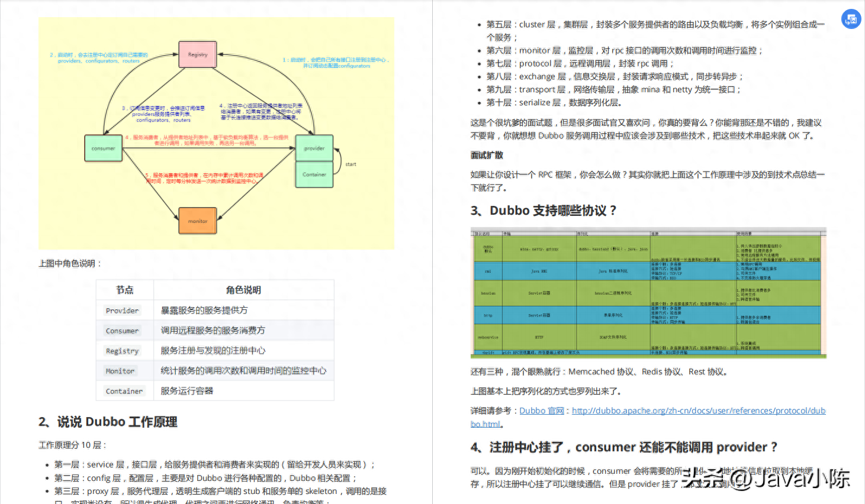This screenshot has height=504, width=865.
Task: Select the pink Registry box in the diagram
Action: (x=197, y=54)
